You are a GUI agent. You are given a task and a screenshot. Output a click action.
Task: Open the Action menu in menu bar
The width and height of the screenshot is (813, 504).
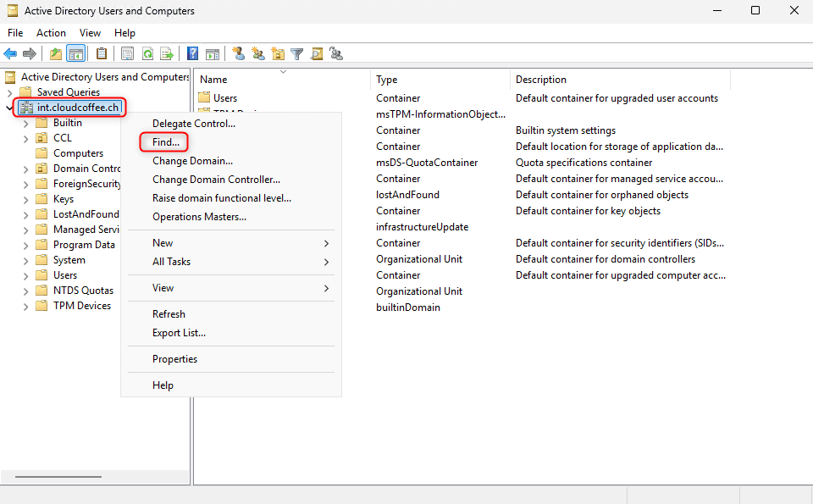[x=51, y=33]
